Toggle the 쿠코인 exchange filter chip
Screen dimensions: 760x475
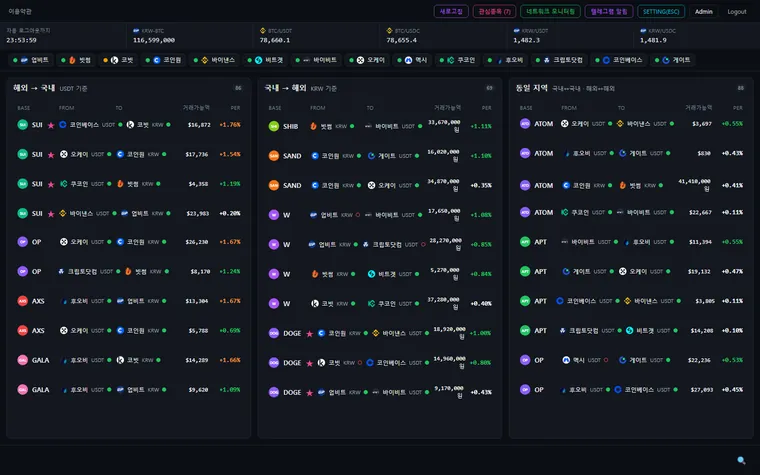(457, 60)
